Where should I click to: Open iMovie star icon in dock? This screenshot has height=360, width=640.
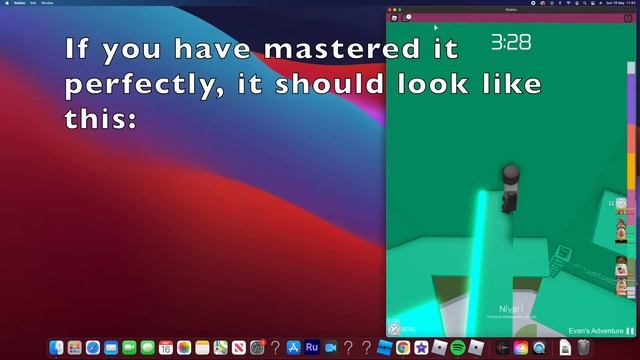421,348
